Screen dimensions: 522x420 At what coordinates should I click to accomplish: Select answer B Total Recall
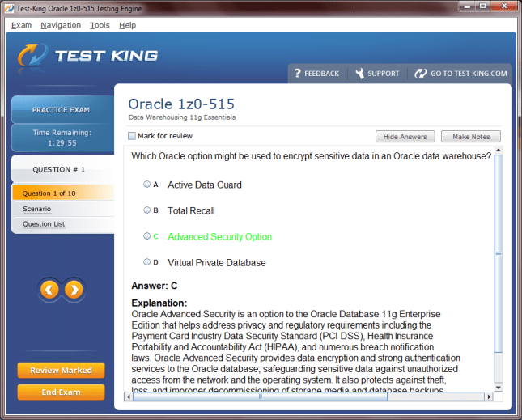[146, 210]
